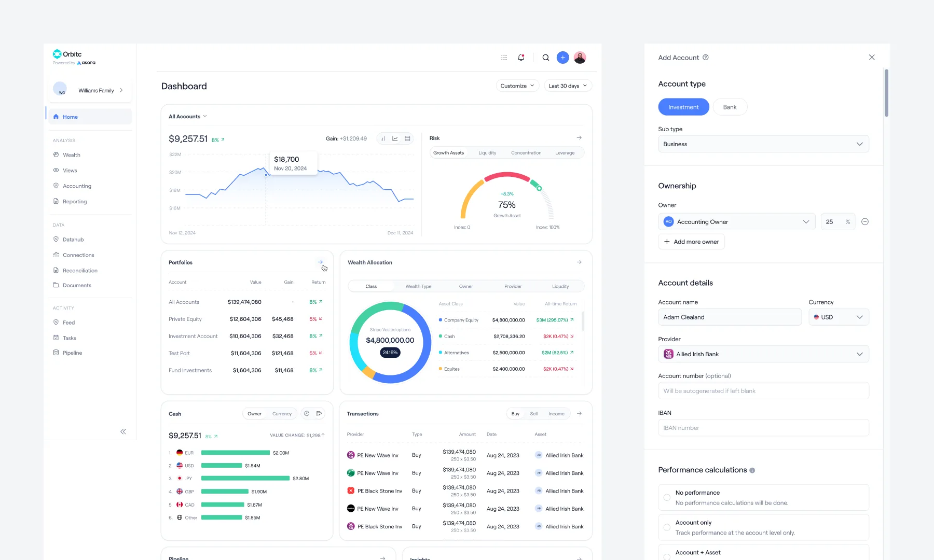
Task: Switch Risk to Leverage tab
Action: click(565, 153)
